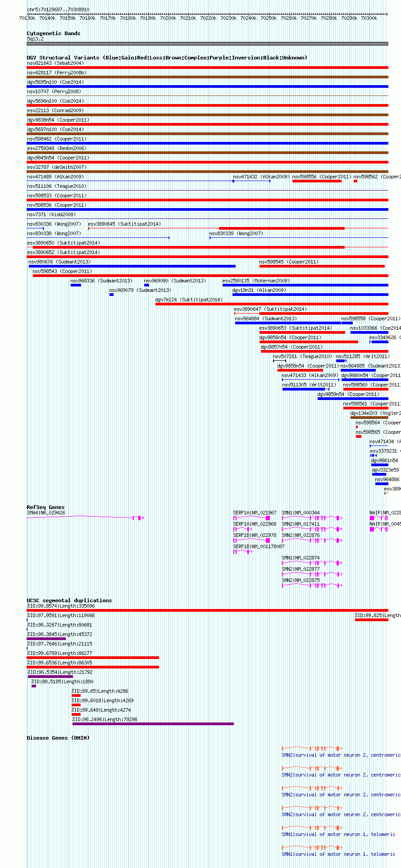Viewport: 401px width, 868px height.
Task: Open variant nsv471432 (Alkan2009)
Action: point(261,177)
